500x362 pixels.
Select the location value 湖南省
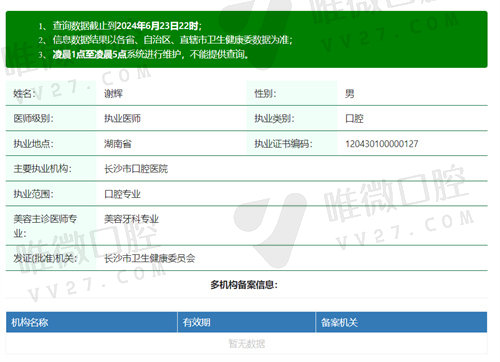point(118,144)
